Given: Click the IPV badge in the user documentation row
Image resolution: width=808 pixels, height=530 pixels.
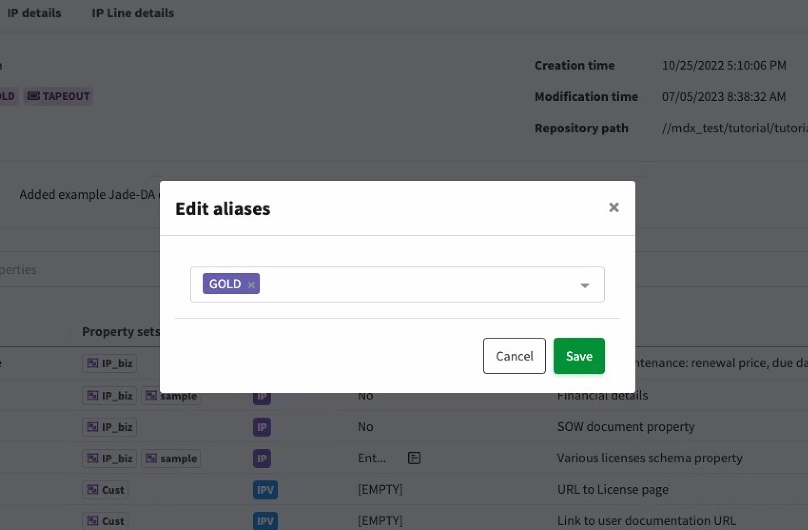Looking at the screenshot, I should 264,521.
